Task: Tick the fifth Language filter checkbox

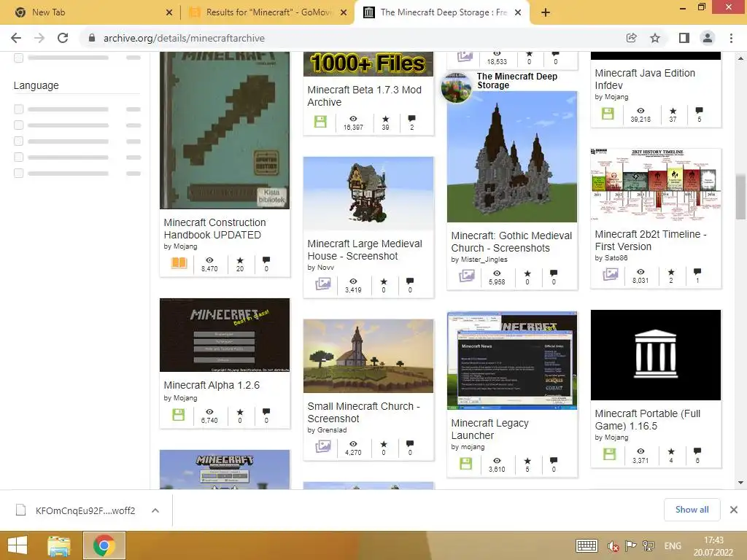Action: [18, 174]
